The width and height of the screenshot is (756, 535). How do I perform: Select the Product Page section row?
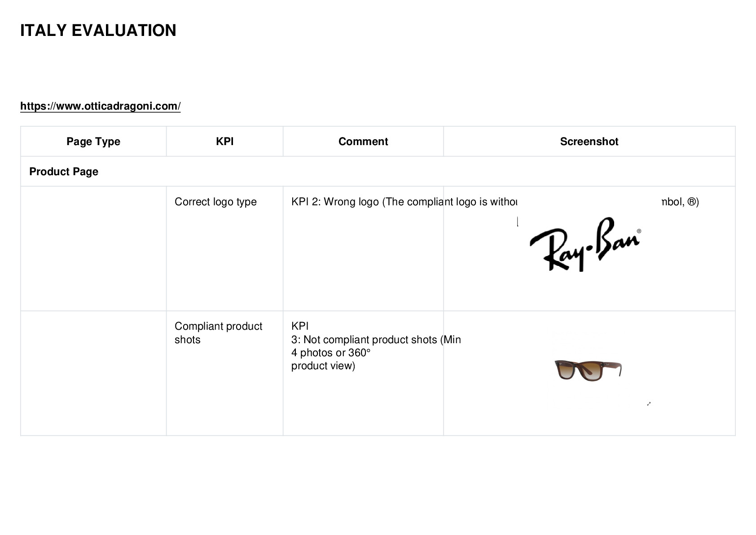click(x=378, y=172)
